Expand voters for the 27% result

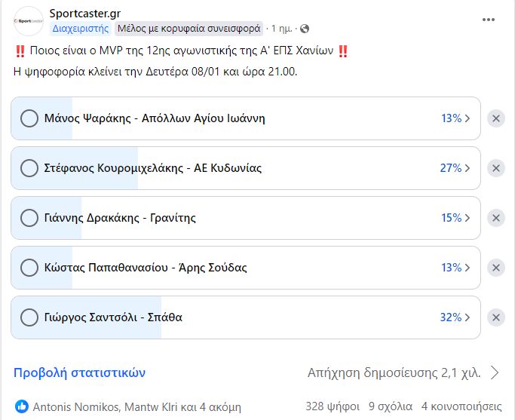tap(467, 168)
